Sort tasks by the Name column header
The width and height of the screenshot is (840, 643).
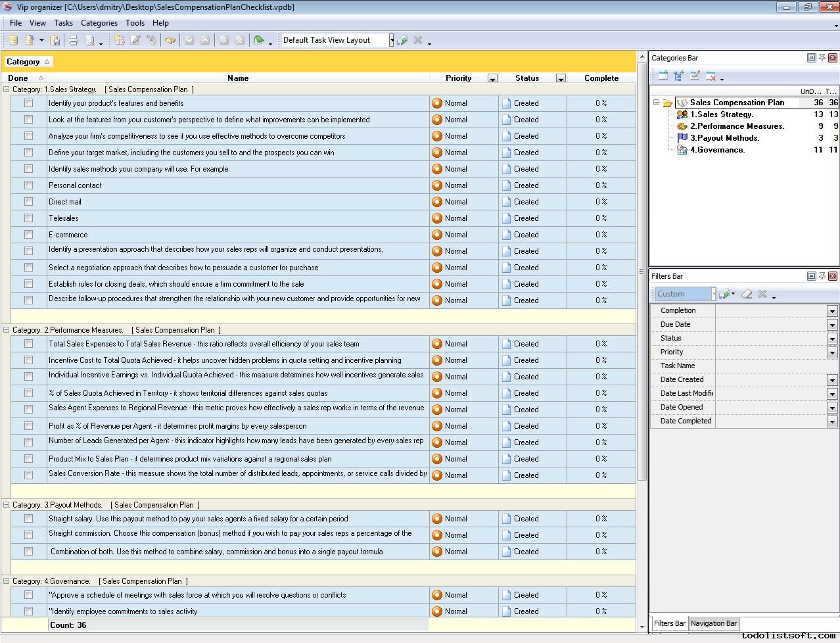[x=237, y=78]
